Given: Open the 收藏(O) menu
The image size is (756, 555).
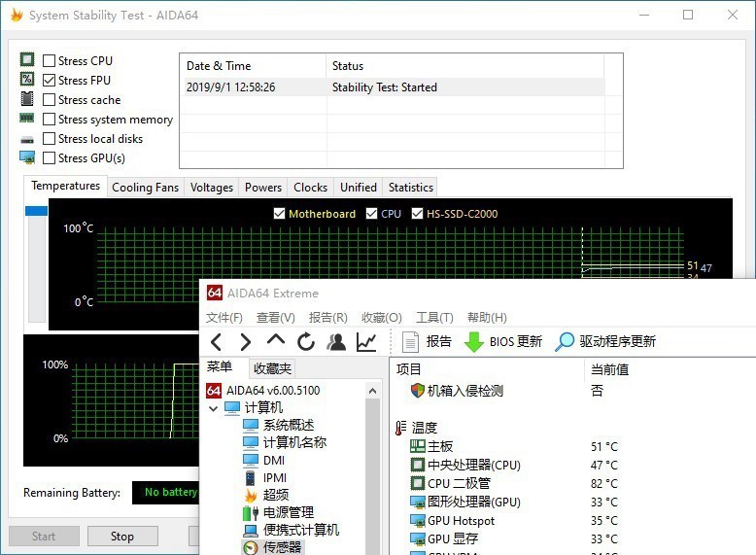Looking at the screenshot, I should coord(381,317).
